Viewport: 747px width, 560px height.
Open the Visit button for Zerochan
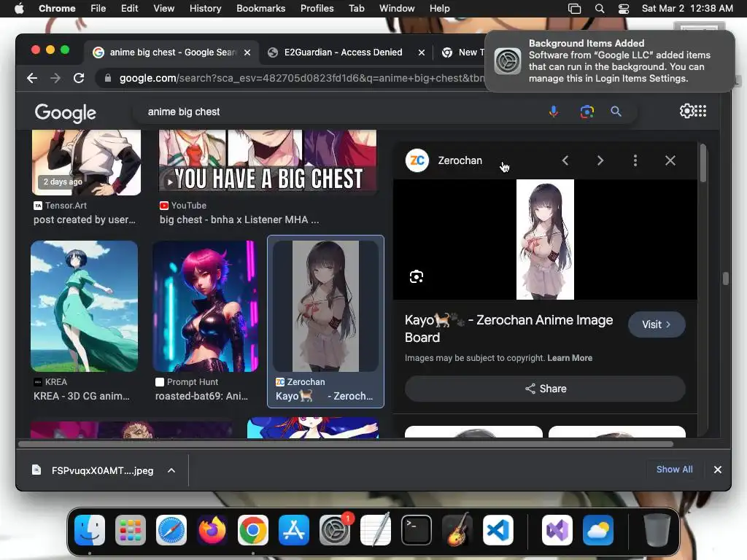click(x=657, y=324)
